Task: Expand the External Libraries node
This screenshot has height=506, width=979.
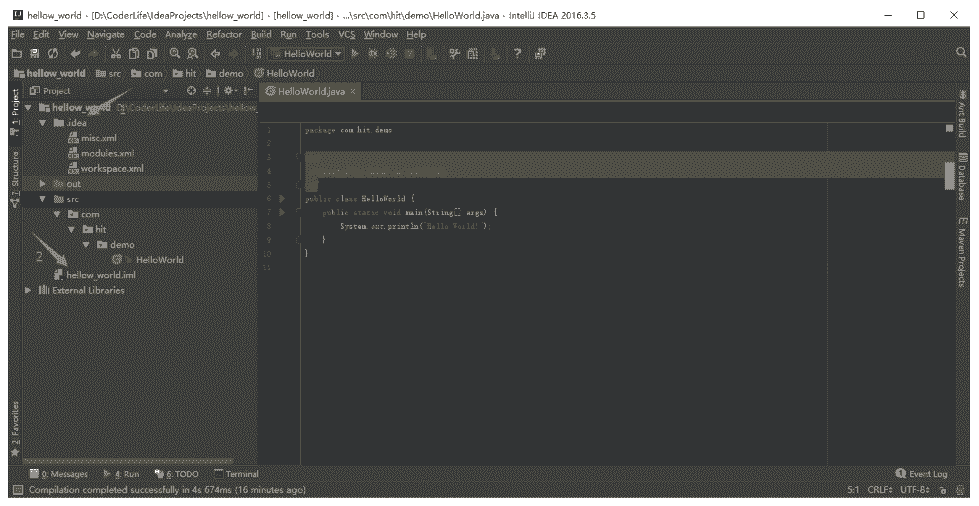Action: tap(28, 290)
